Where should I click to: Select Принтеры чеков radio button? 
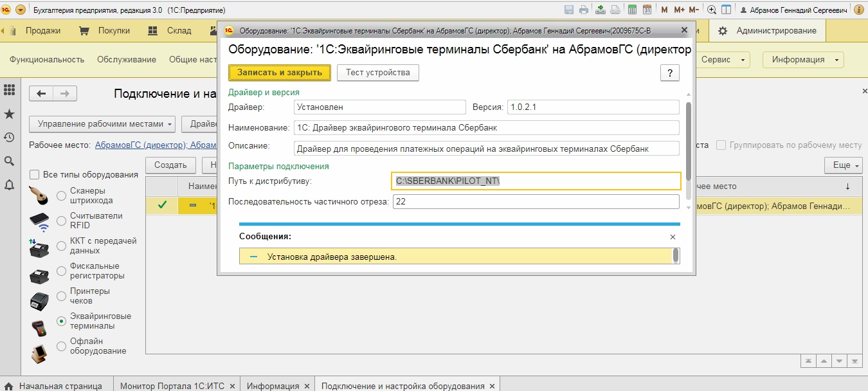pos(62,296)
